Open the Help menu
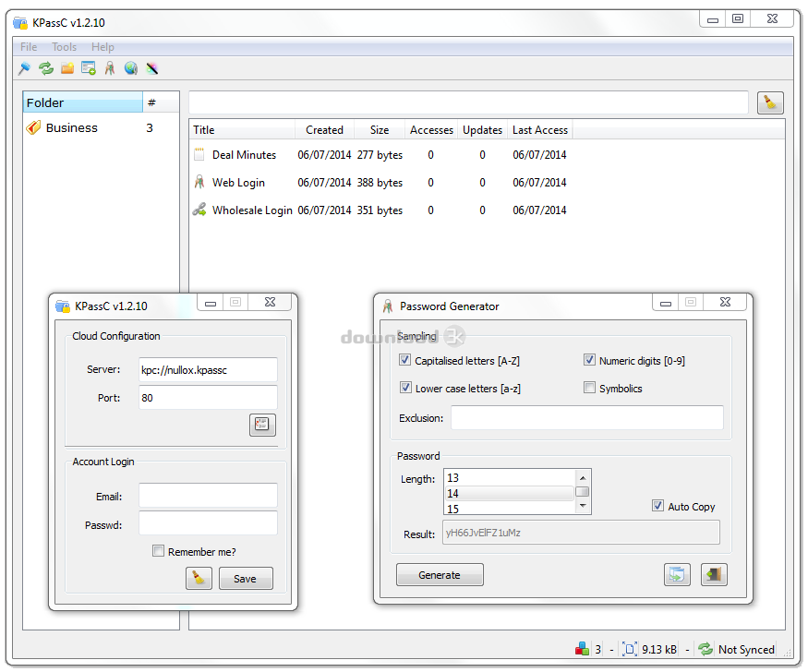The height and width of the screenshot is (672, 808). tap(103, 47)
